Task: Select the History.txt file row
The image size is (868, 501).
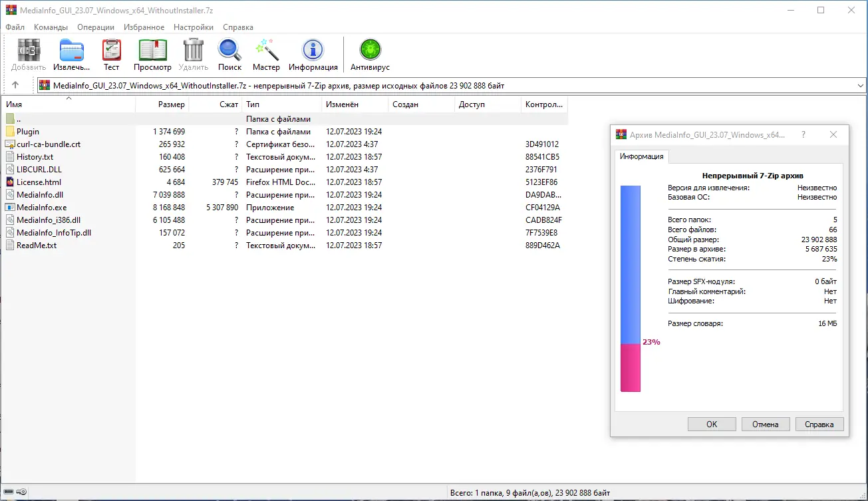Action: click(285, 157)
